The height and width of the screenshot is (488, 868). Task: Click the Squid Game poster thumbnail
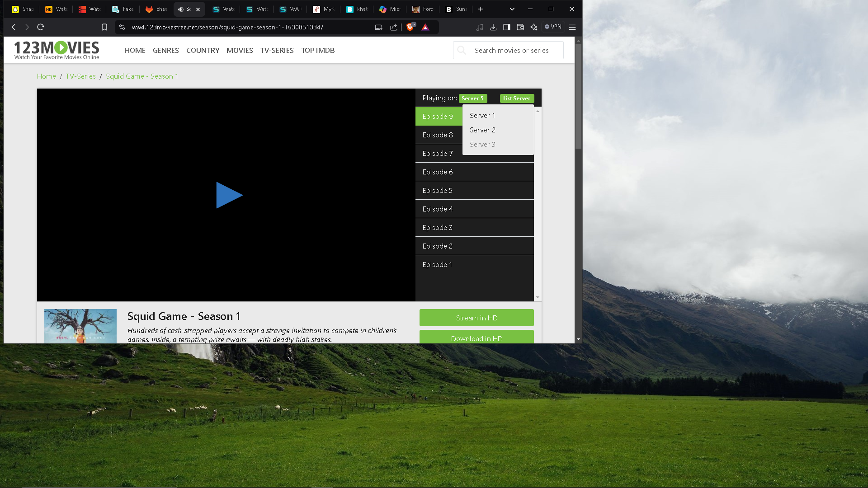[x=80, y=326]
